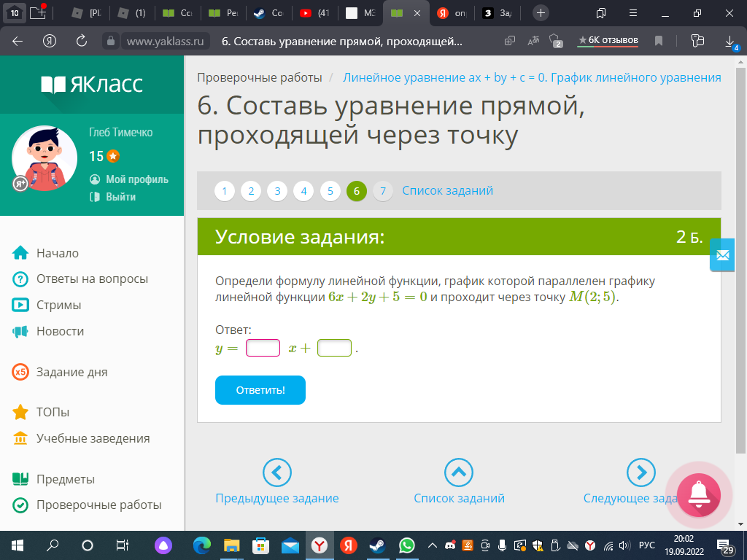This screenshot has height=560, width=747.
Task: Click the address bar URL www.yaklass.ru
Action: coord(165,42)
